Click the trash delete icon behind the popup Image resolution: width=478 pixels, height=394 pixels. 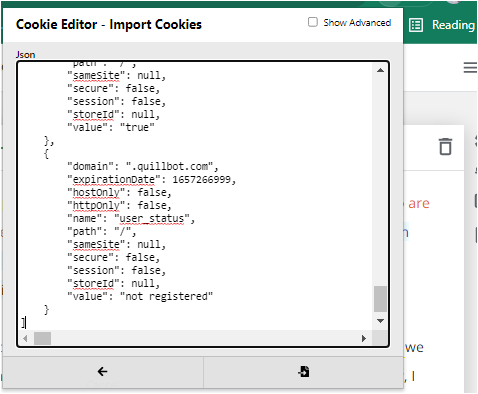click(445, 147)
